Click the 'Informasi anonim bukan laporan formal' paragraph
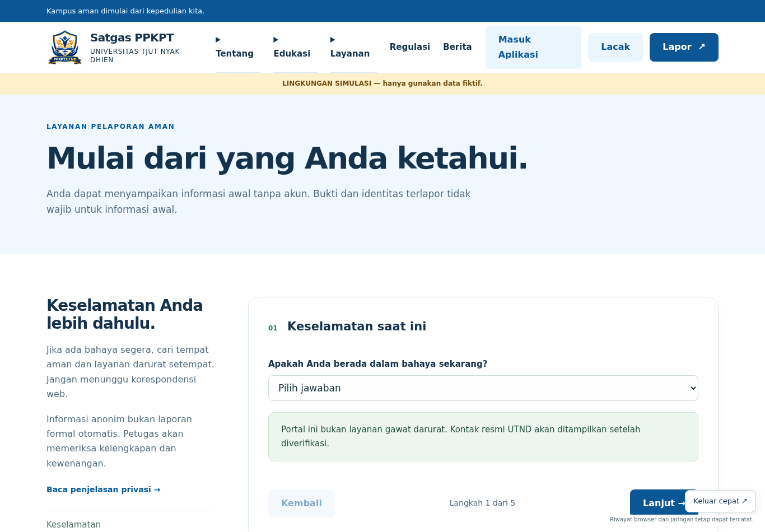The width and height of the screenshot is (765, 532). [119, 441]
